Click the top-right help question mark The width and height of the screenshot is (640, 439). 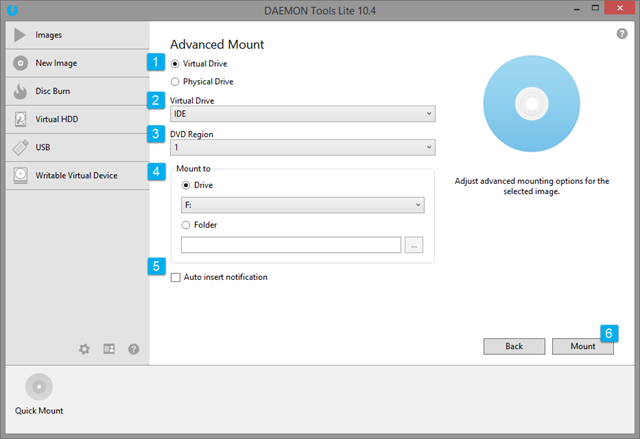click(622, 33)
